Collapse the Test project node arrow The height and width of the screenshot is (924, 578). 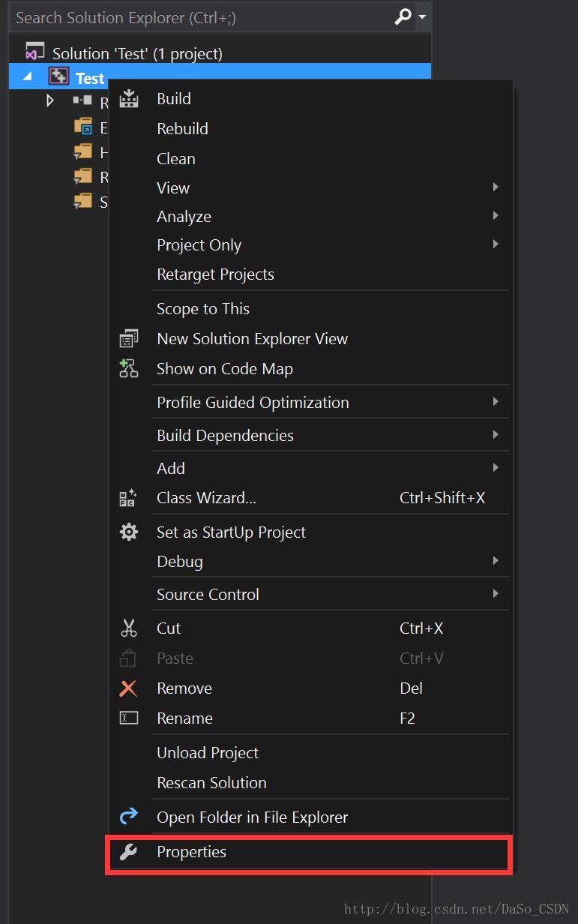tap(28, 76)
